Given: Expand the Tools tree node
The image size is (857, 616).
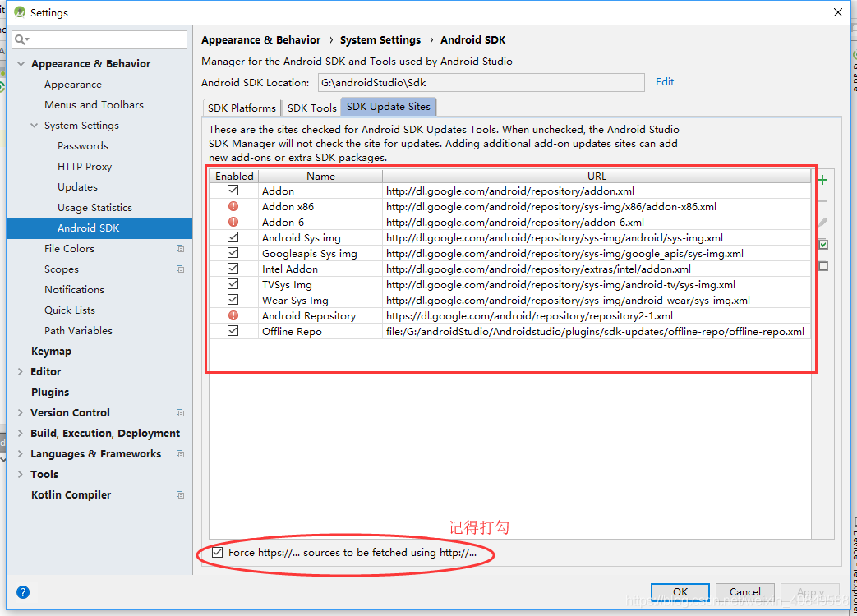Looking at the screenshot, I should (21, 475).
